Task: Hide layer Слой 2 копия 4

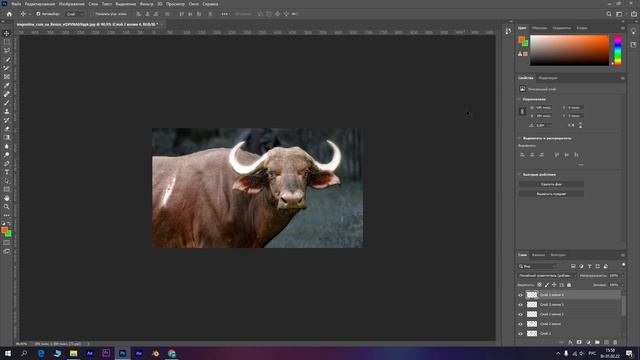Action: tap(520, 295)
